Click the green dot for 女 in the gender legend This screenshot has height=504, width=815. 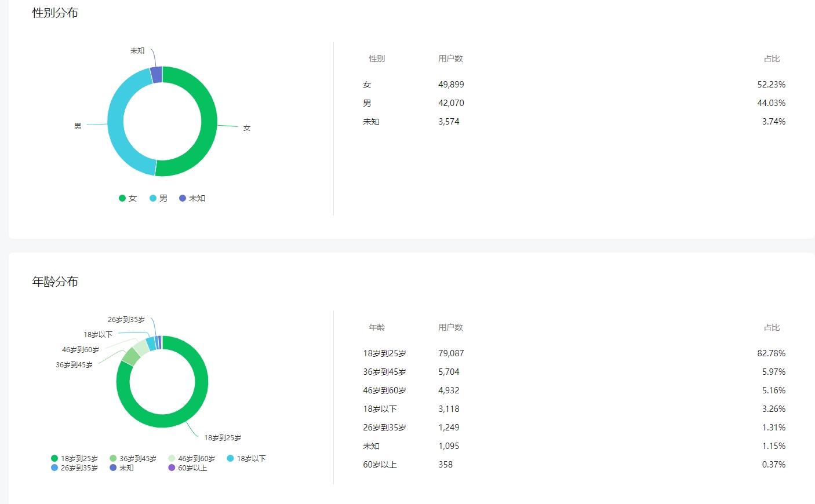click(122, 198)
